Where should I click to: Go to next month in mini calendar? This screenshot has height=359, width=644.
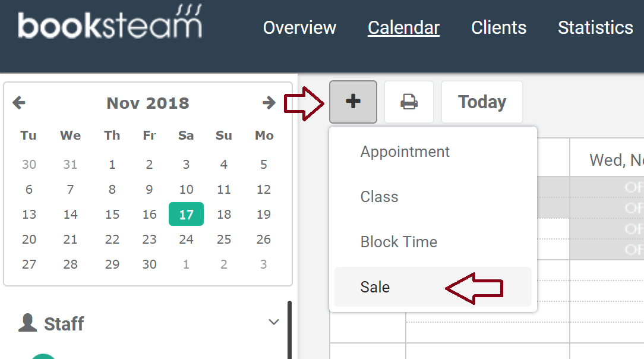(269, 103)
